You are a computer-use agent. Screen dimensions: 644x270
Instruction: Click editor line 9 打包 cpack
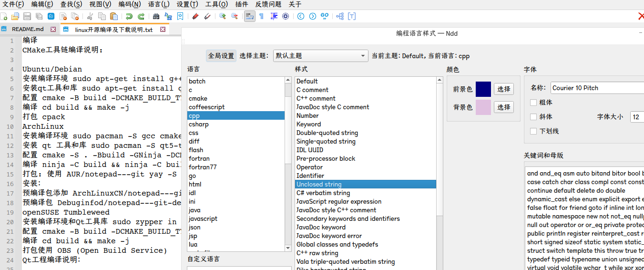tap(44, 117)
